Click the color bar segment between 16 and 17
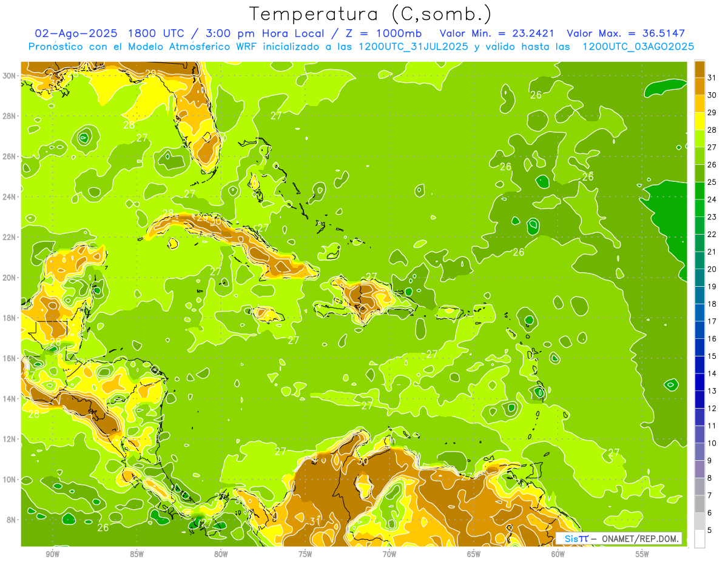 [699, 330]
